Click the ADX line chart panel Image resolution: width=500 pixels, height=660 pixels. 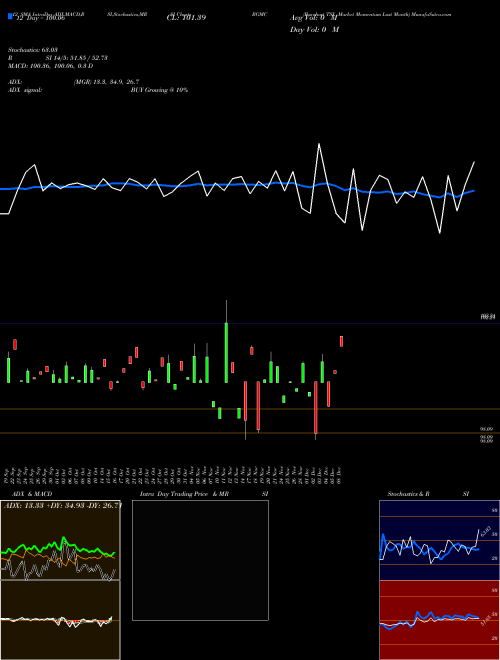[60, 540]
